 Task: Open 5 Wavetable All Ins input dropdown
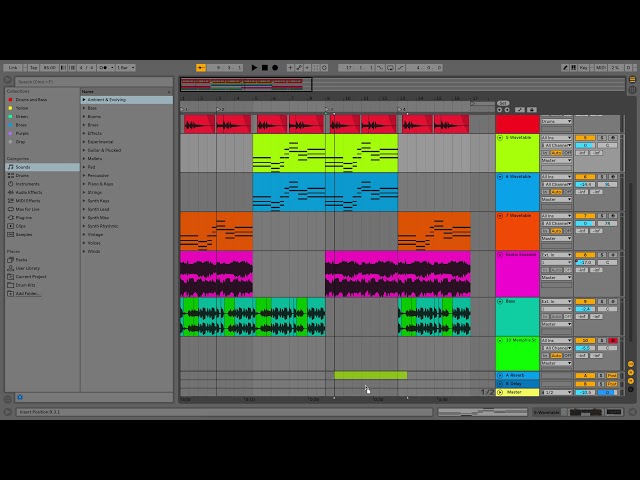pyautogui.click(x=556, y=138)
